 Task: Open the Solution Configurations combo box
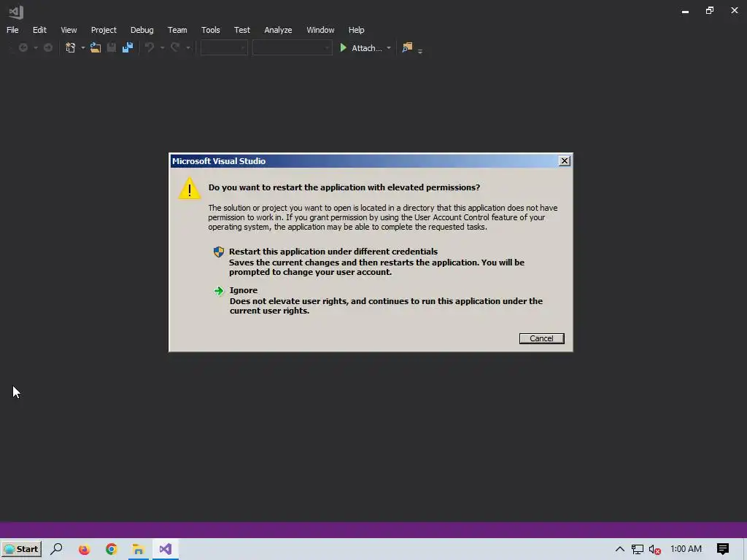tap(224, 47)
